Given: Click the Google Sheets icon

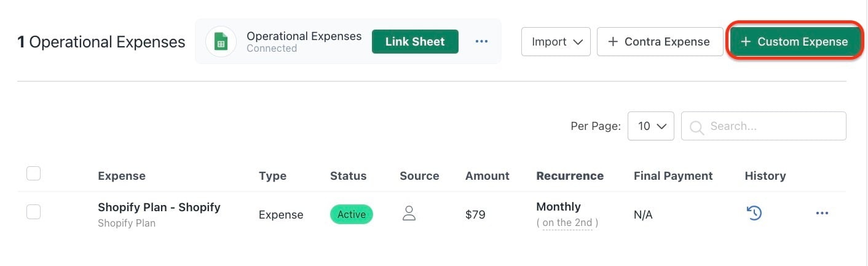Looking at the screenshot, I should 221,42.
